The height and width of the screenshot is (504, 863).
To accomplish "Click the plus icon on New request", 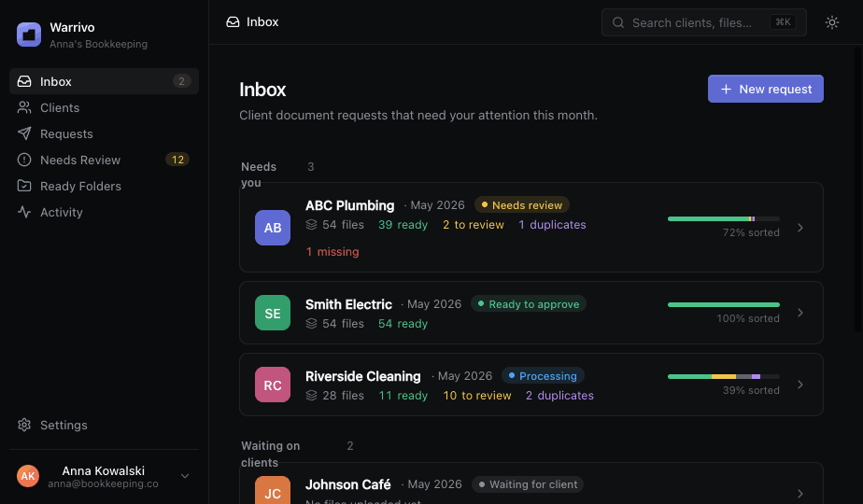I will pyautogui.click(x=726, y=90).
